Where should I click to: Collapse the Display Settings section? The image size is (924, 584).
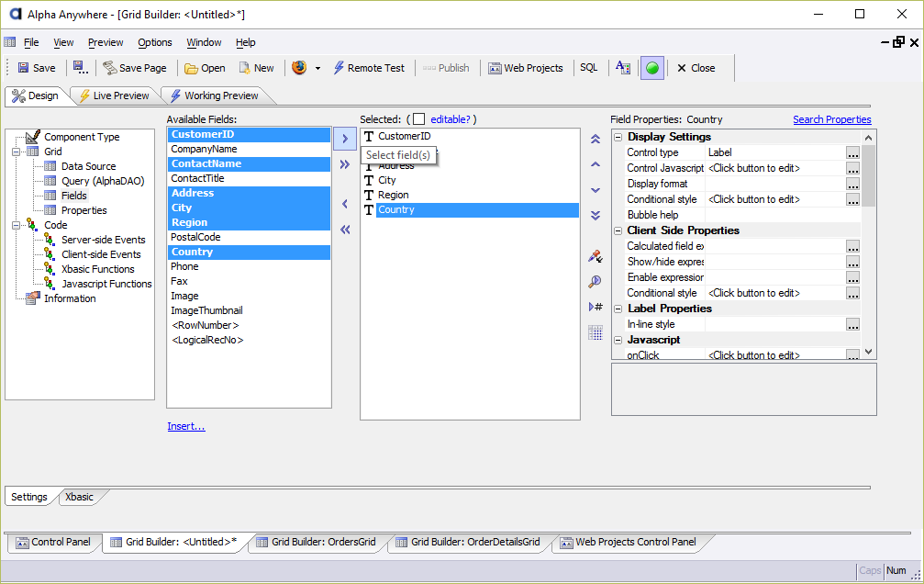coord(618,137)
